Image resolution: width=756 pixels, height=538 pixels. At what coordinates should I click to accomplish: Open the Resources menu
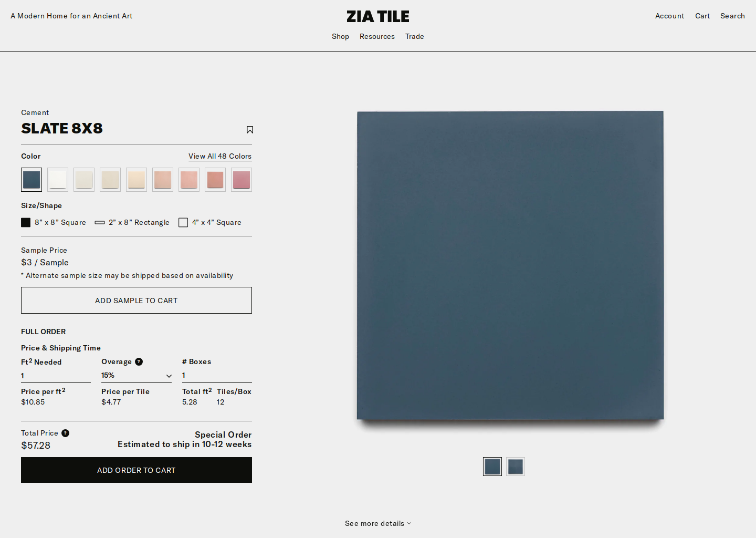[x=377, y=36]
